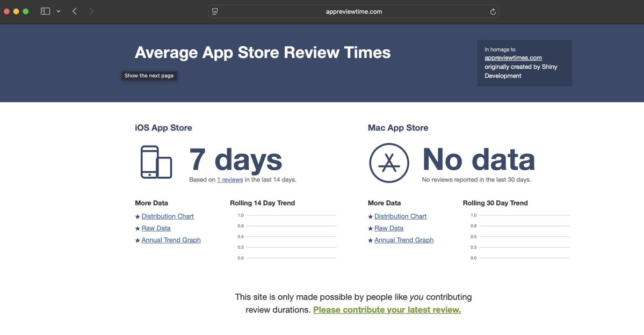Click the 'No data' value
The width and height of the screenshot is (644, 335).
click(x=479, y=159)
